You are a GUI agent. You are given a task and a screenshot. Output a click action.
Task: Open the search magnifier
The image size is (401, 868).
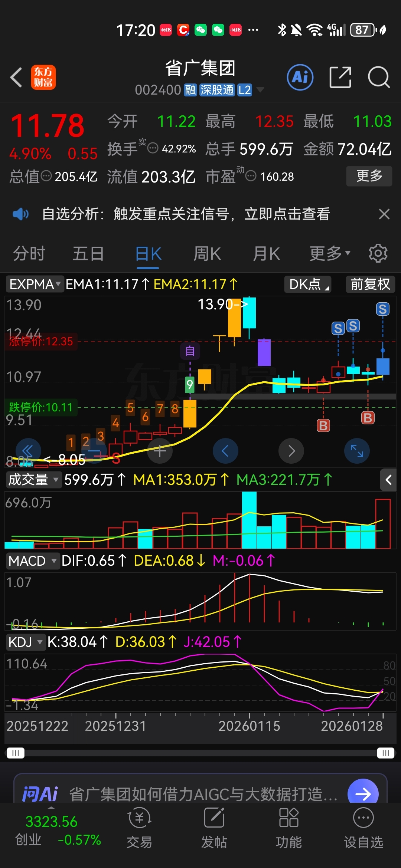coord(379,77)
